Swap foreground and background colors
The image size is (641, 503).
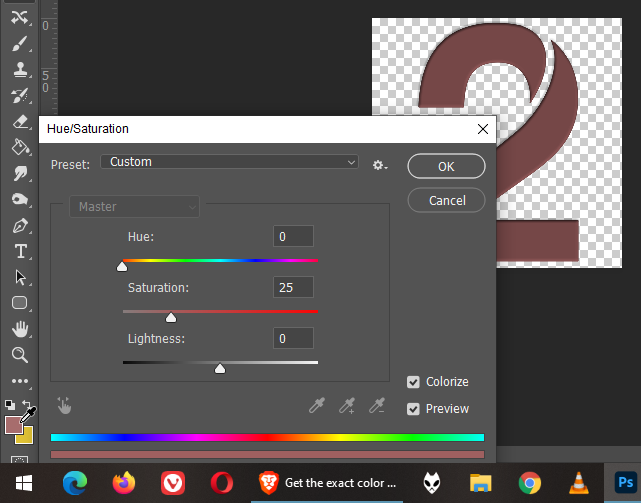[x=27, y=404]
